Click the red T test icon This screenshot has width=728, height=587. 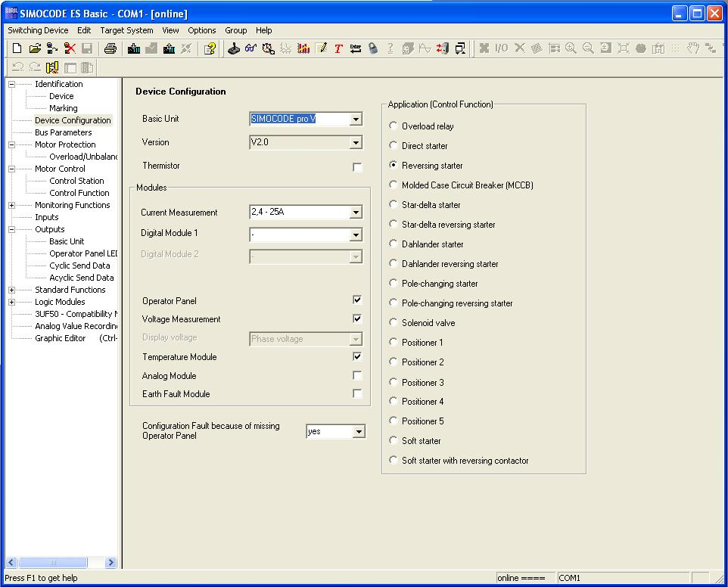coord(338,48)
